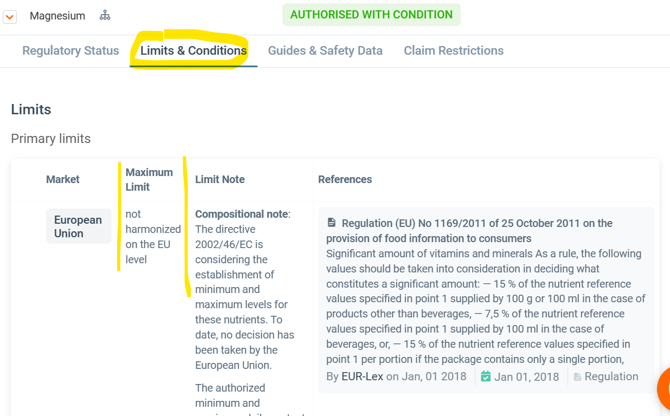Select the European Union market chip
Image resolution: width=670 pixels, height=416 pixels.
click(78, 227)
